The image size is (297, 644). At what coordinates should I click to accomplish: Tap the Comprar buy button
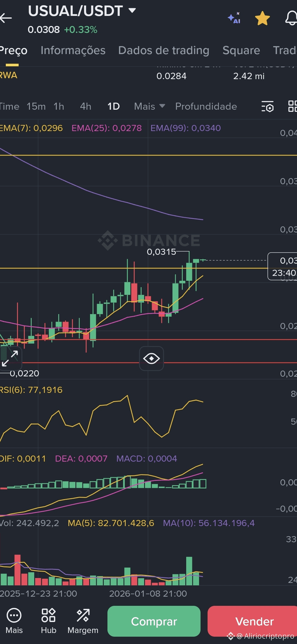click(154, 621)
